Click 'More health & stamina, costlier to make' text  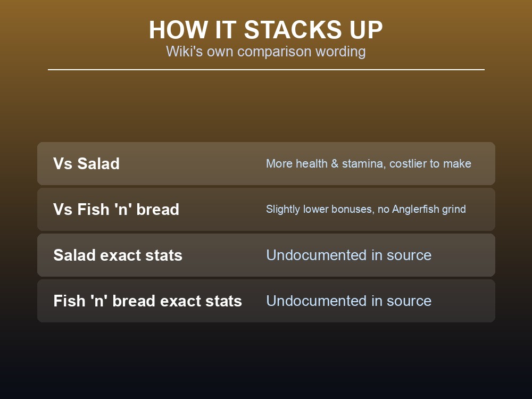point(369,163)
